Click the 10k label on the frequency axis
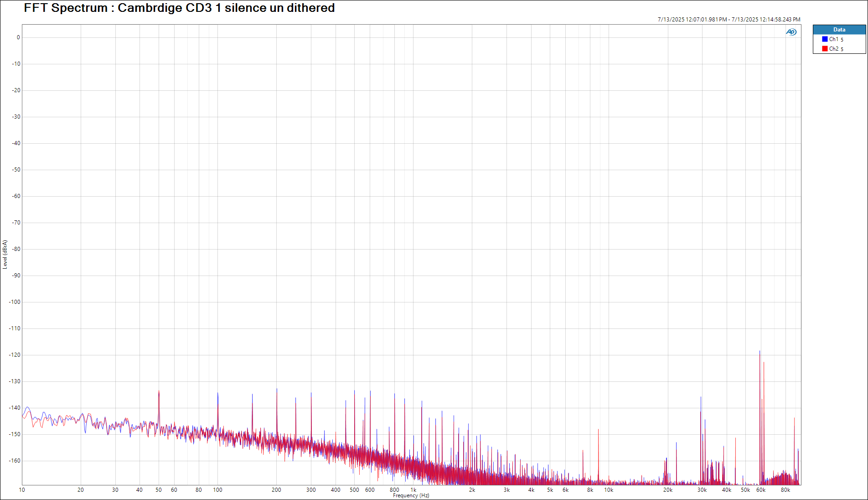Screen dimensions: 868x500 (x=609, y=490)
